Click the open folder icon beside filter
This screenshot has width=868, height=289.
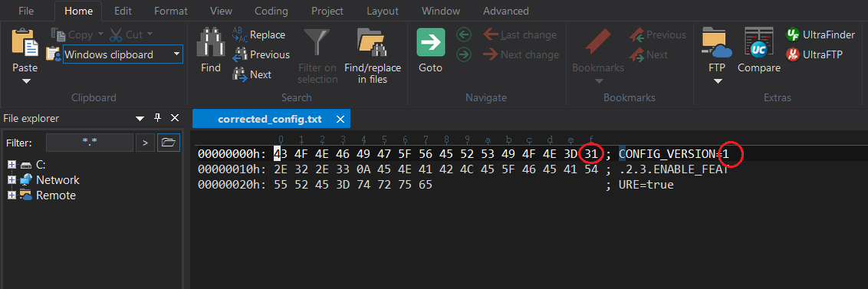click(169, 143)
